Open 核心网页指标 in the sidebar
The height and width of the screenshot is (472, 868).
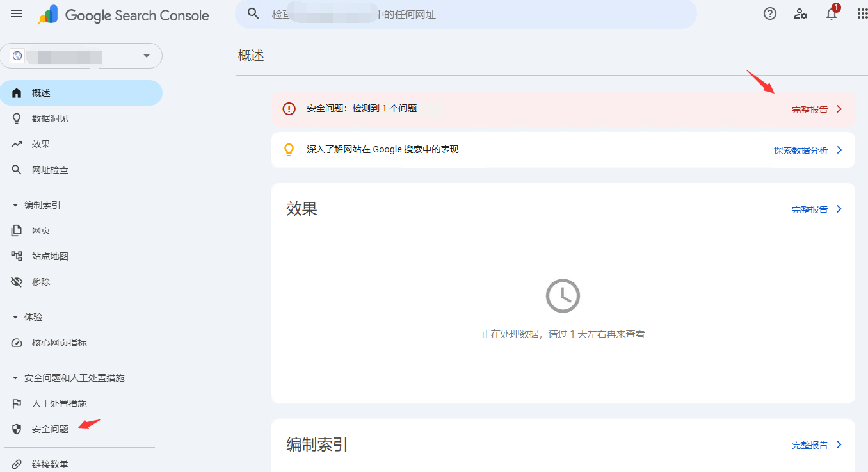(59, 343)
